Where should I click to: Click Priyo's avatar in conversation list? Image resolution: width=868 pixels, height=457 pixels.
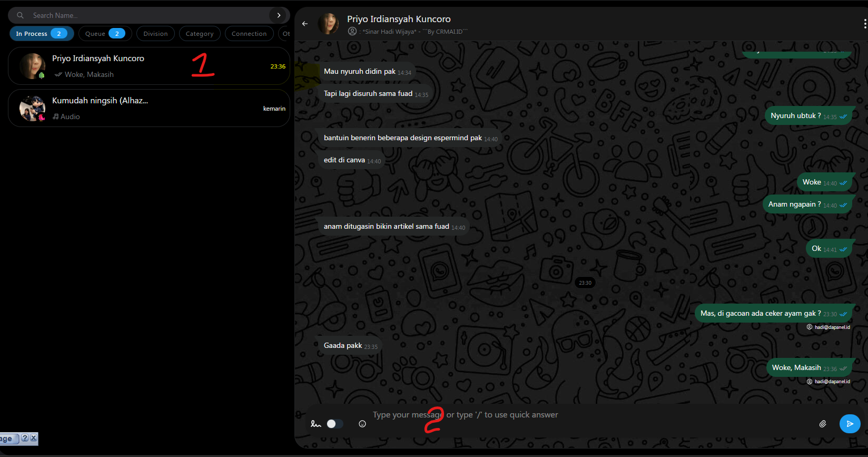point(32,66)
